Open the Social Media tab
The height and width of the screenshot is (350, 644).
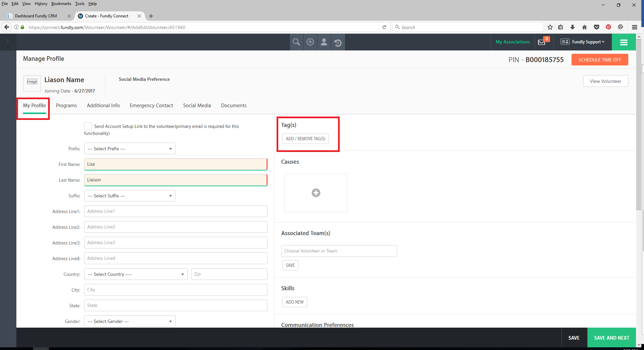pos(197,106)
